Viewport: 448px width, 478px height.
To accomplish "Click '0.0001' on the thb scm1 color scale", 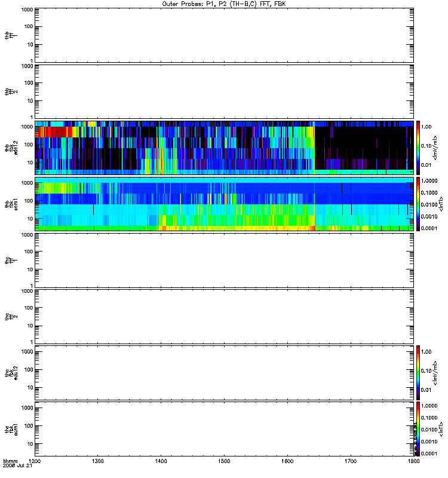I will click(429, 228).
